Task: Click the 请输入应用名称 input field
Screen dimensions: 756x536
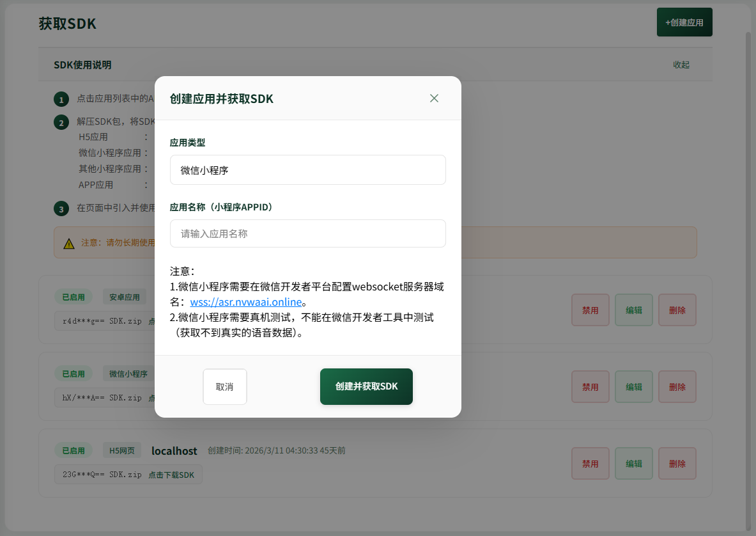Action: point(307,233)
